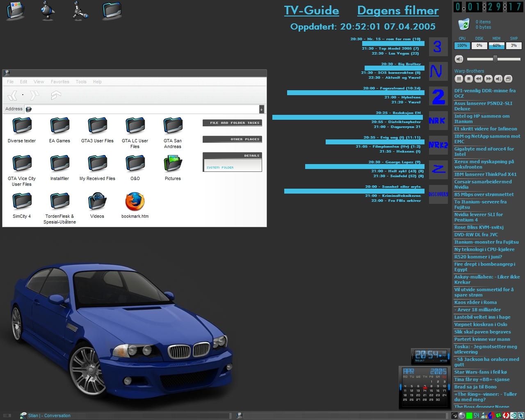Open the round globe-shaped network desktop icon
The width and height of the screenshot is (525, 420).
tap(48, 11)
